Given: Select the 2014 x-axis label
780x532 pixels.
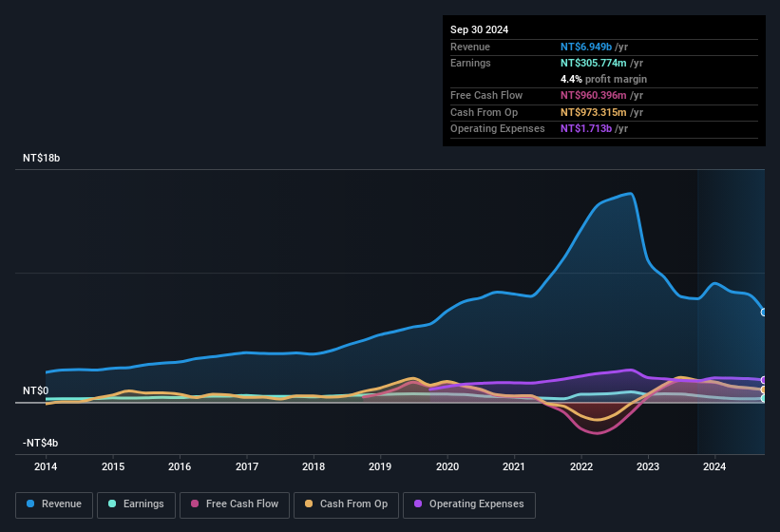Looking at the screenshot, I should (x=46, y=466).
